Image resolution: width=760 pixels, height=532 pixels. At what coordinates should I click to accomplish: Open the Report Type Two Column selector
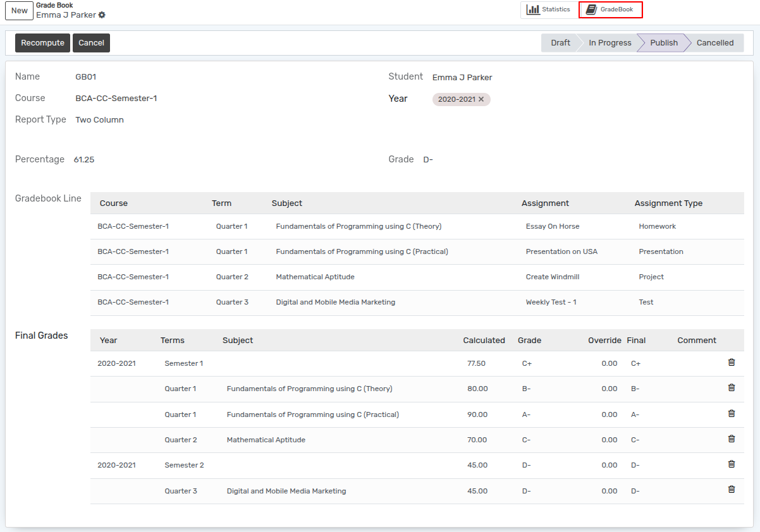point(100,120)
